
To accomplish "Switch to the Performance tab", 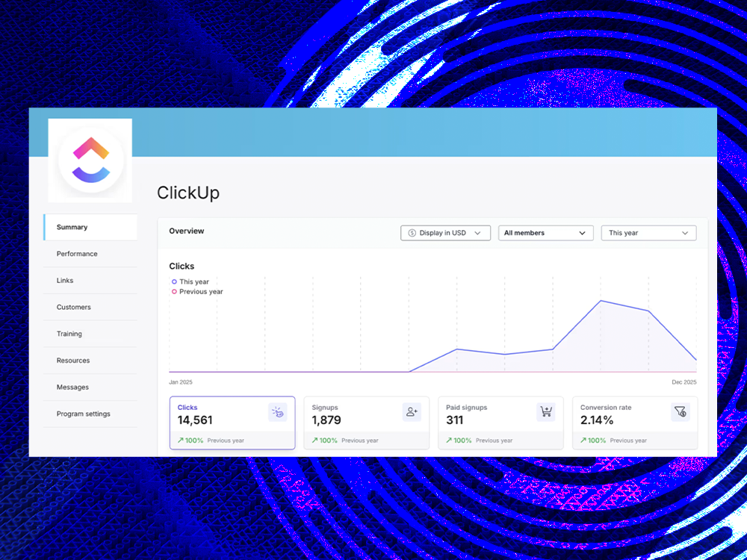I will pyautogui.click(x=76, y=254).
